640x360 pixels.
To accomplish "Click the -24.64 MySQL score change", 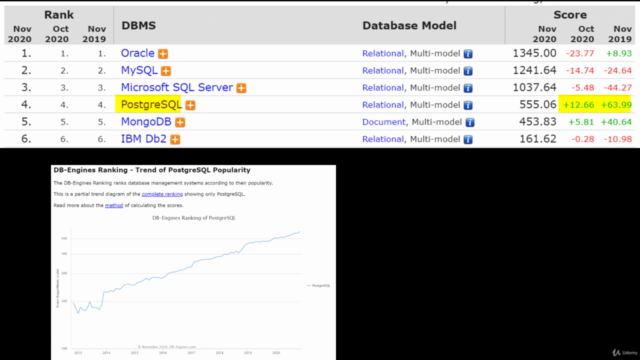I will click(618, 71).
